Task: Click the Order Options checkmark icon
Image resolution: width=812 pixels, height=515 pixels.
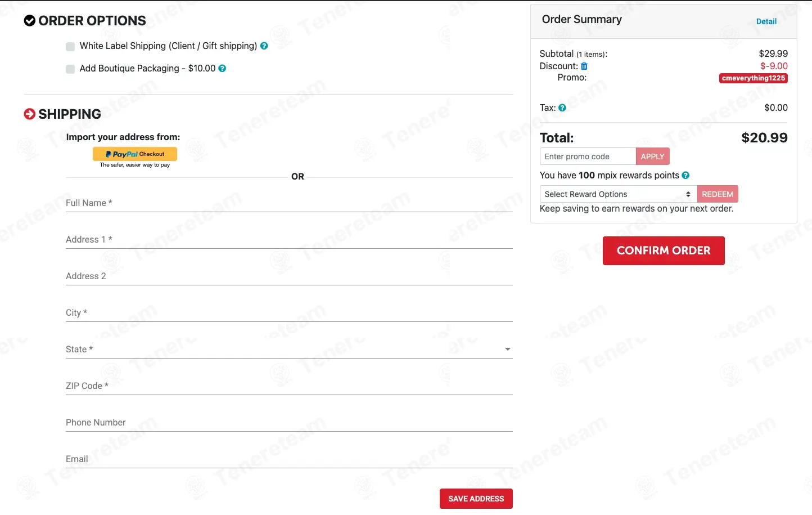Action: (30, 21)
